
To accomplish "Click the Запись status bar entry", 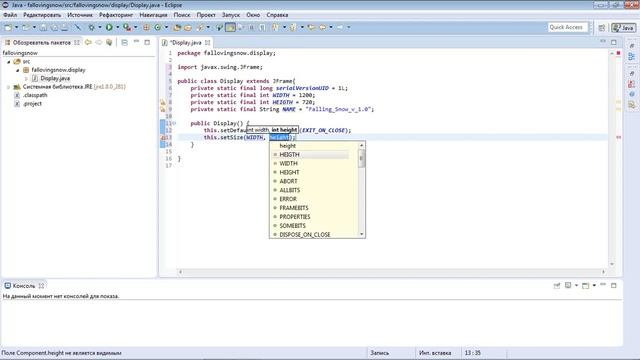I will 380,353.
